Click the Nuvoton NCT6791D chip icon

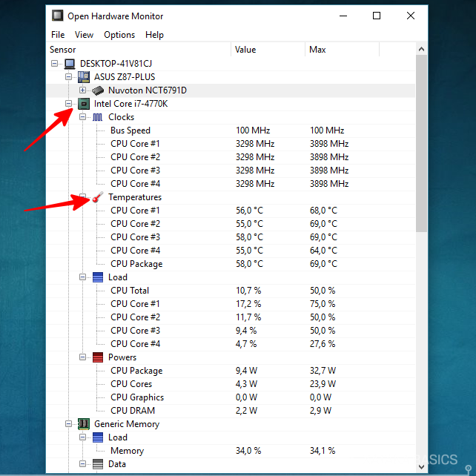tap(98, 90)
